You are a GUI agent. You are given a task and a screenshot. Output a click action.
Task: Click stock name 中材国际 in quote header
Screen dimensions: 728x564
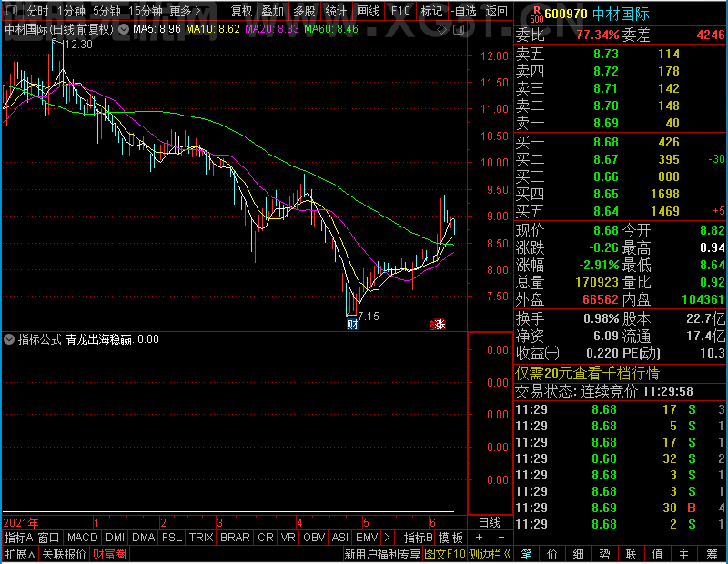[x=621, y=14]
